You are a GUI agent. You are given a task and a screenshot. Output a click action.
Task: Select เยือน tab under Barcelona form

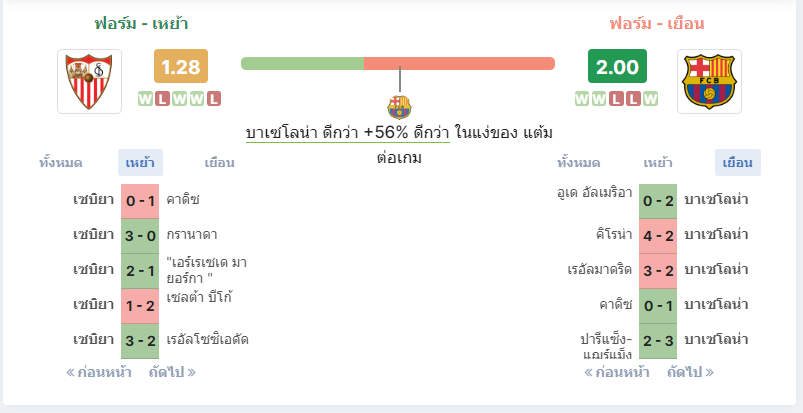[x=738, y=163]
